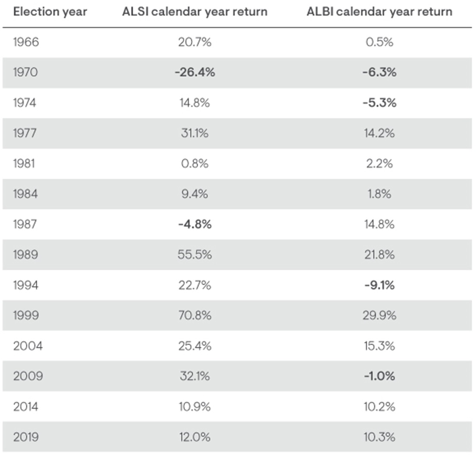Viewport: 476px width, 458px height.
Task: Click the 1977 ALSI return 31.1%
Action: pyautogui.click(x=195, y=134)
